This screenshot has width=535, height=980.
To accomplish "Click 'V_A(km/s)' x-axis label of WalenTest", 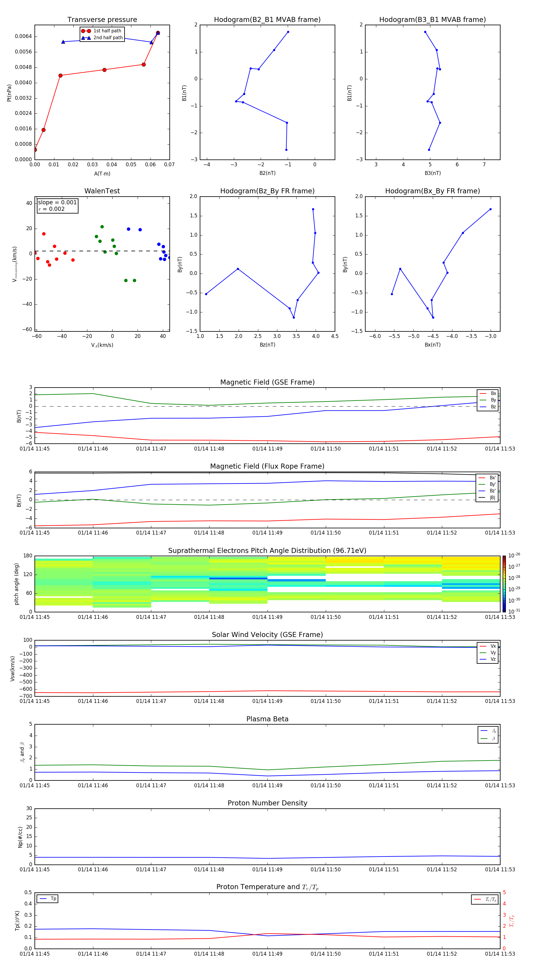I will (102, 345).
